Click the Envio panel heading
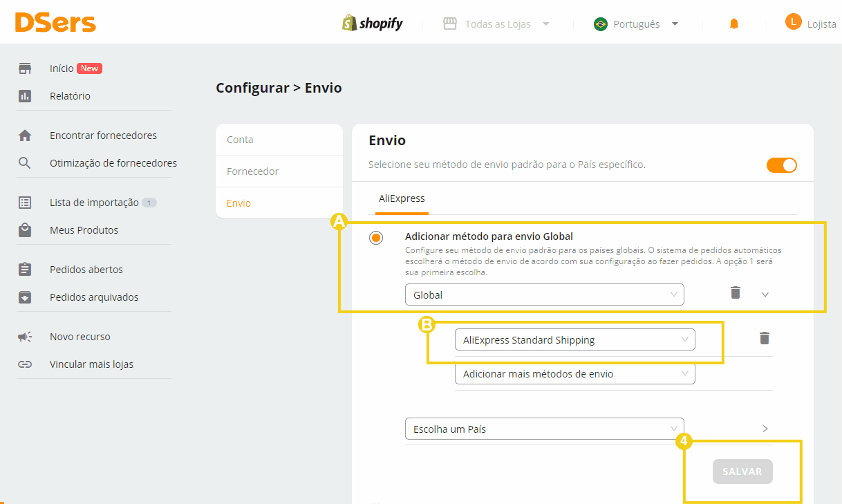This screenshot has width=842, height=504. (387, 140)
